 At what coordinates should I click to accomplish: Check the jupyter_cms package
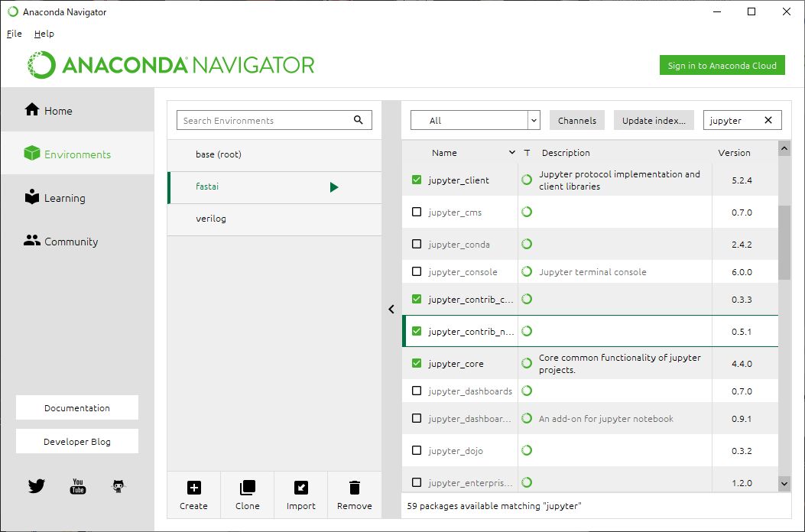pos(417,212)
